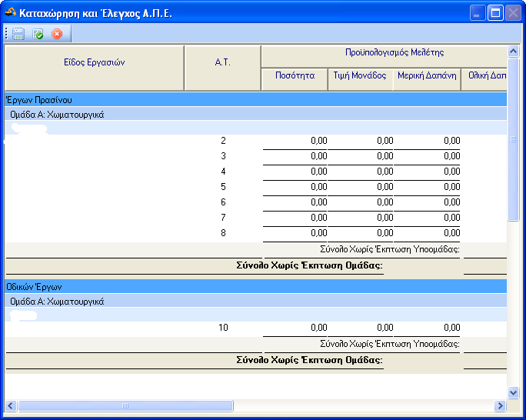Viewport: 526px width, 420px height.
Task: Click the Μερική Δαπάνη cell in row 4
Action: click(427, 172)
